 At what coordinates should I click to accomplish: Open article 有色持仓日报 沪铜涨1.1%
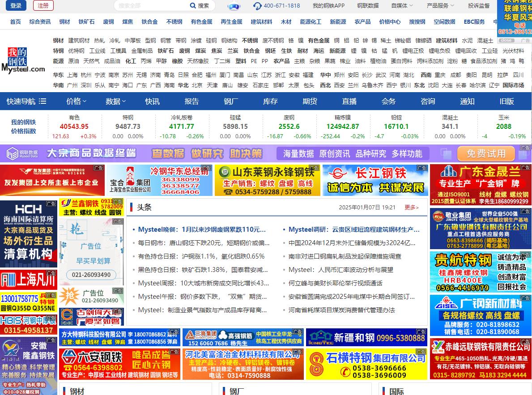[x=201, y=256]
